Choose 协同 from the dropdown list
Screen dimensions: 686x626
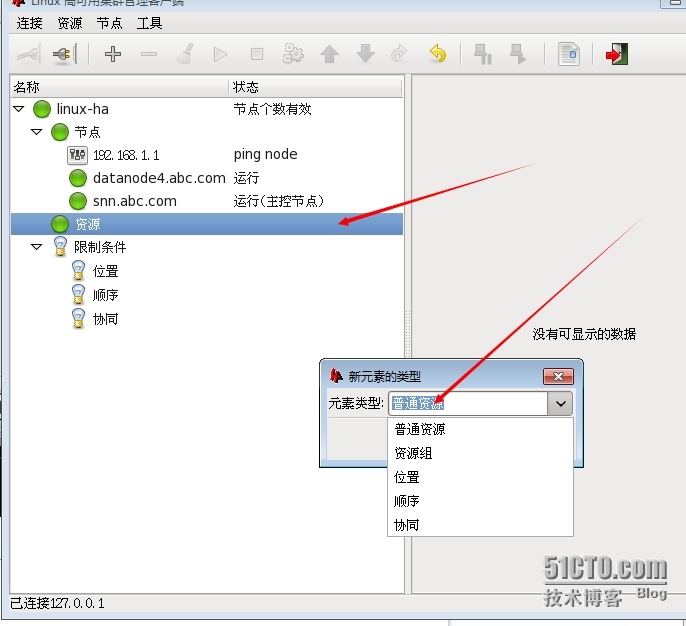tap(480, 525)
